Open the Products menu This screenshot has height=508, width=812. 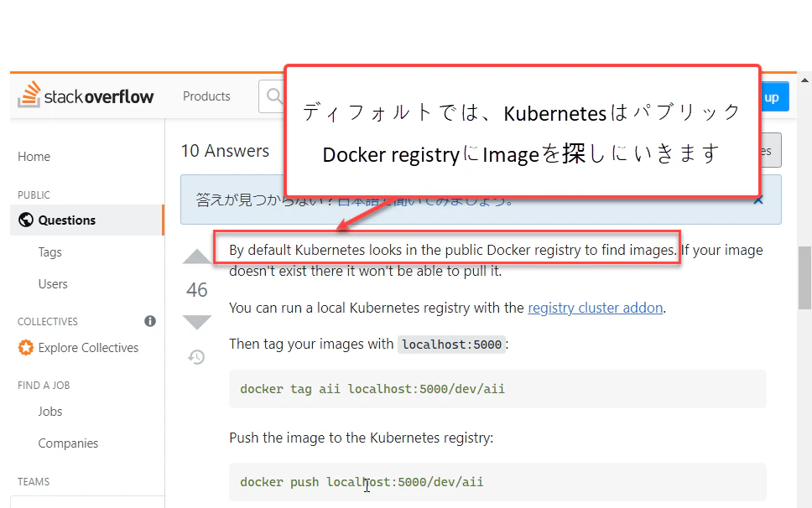pyautogui.click(x=206, y=96)
